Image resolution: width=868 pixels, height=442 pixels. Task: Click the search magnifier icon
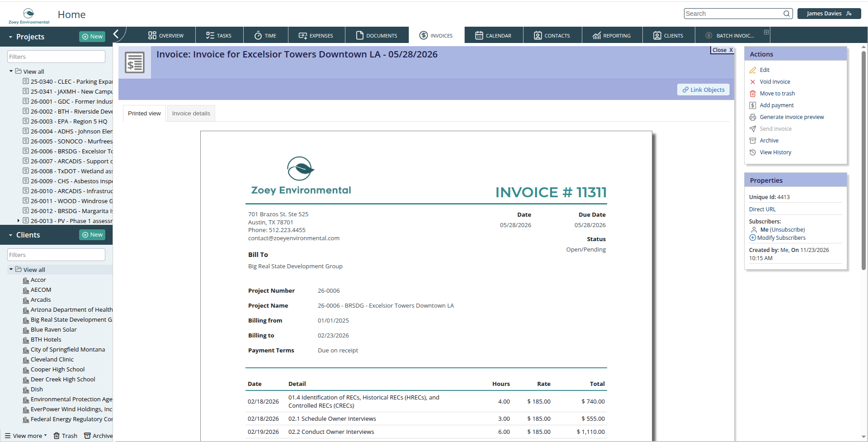[x=787, y=14]
